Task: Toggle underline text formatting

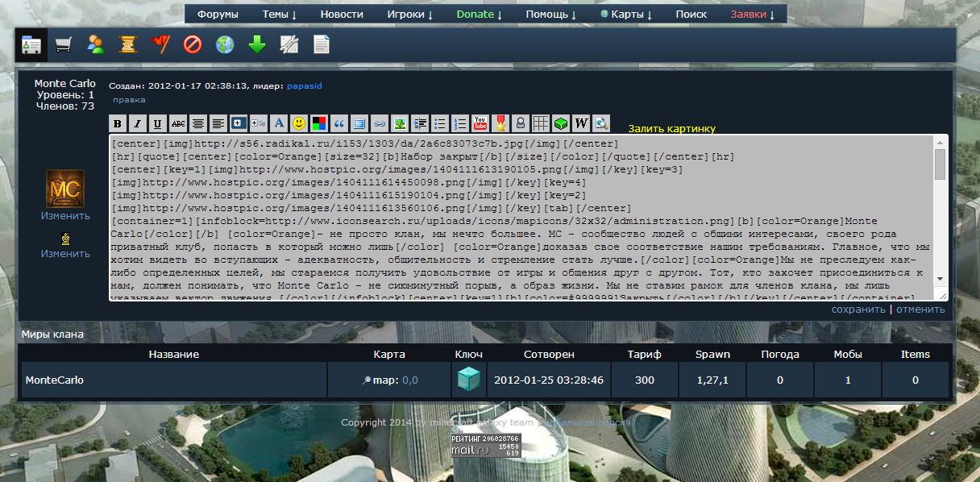Action: tap(158, 123)
